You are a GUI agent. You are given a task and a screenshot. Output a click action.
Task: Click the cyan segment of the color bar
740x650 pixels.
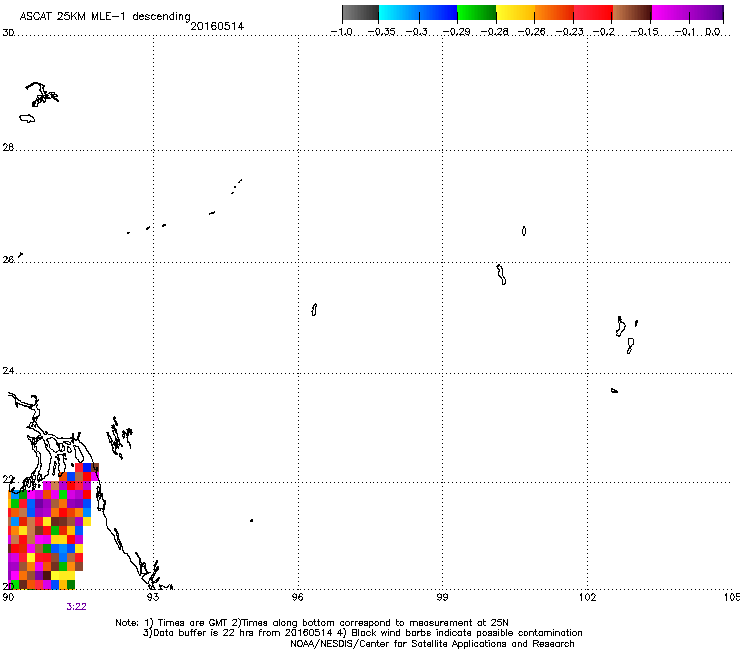click(399, 13)
